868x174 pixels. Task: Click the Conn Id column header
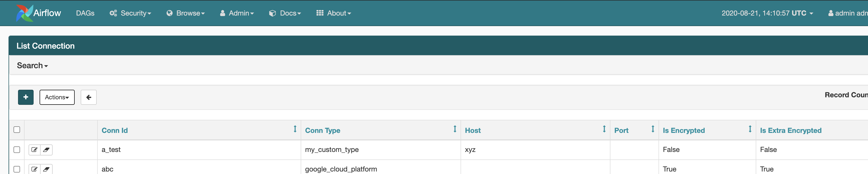[x=115, y=130]
